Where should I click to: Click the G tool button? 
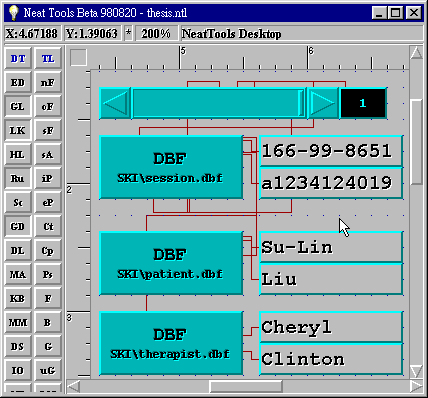[48, 346]
